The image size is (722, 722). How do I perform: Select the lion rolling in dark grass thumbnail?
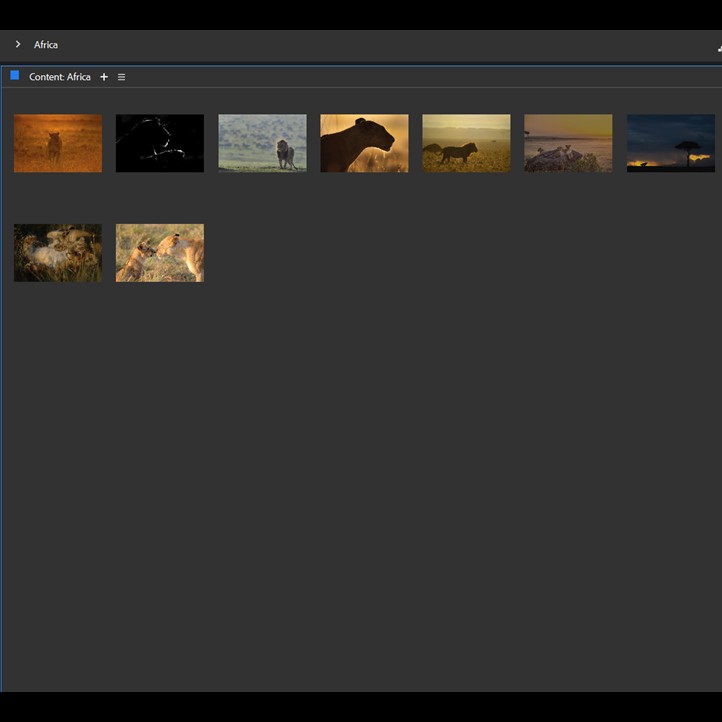pyautogui.click(x=58, y=253)
